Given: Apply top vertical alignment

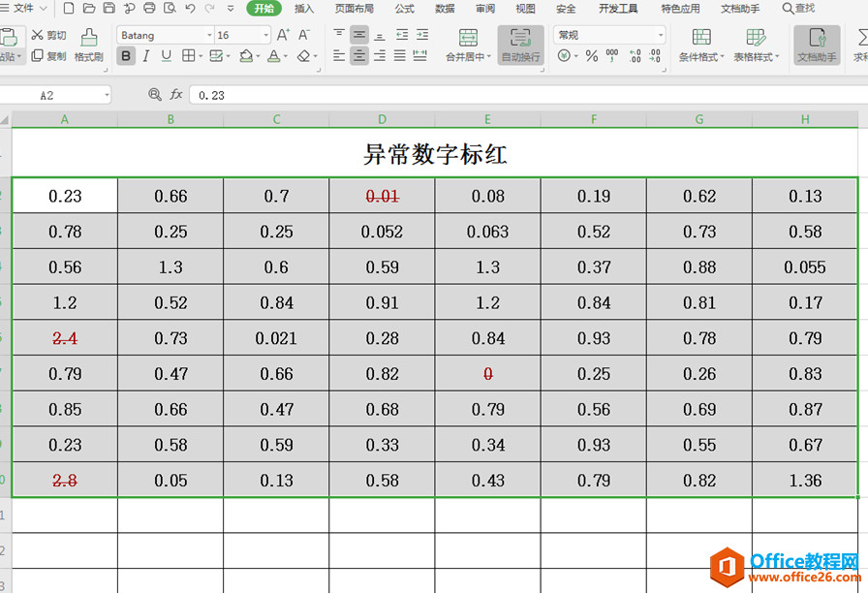Looking at the screenshot, I should pos(339,35).
